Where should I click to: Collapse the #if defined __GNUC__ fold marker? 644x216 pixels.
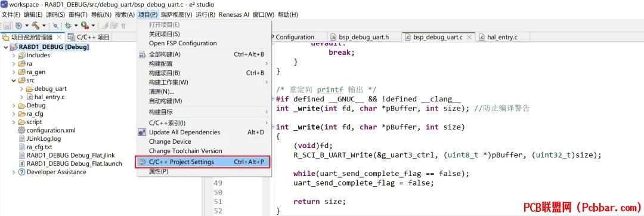point(273,100)
